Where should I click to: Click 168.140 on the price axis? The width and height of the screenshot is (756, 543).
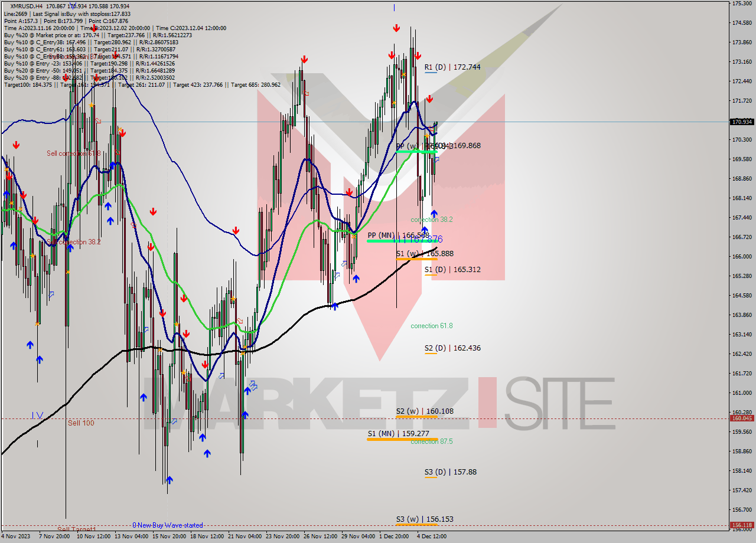tap(742, 198)
